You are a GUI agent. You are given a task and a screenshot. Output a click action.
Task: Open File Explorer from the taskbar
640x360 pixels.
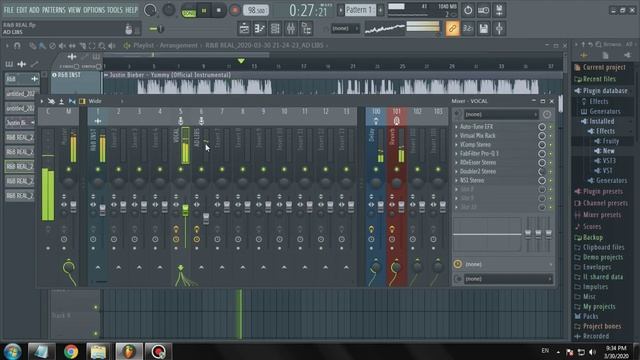click(98, 351)
